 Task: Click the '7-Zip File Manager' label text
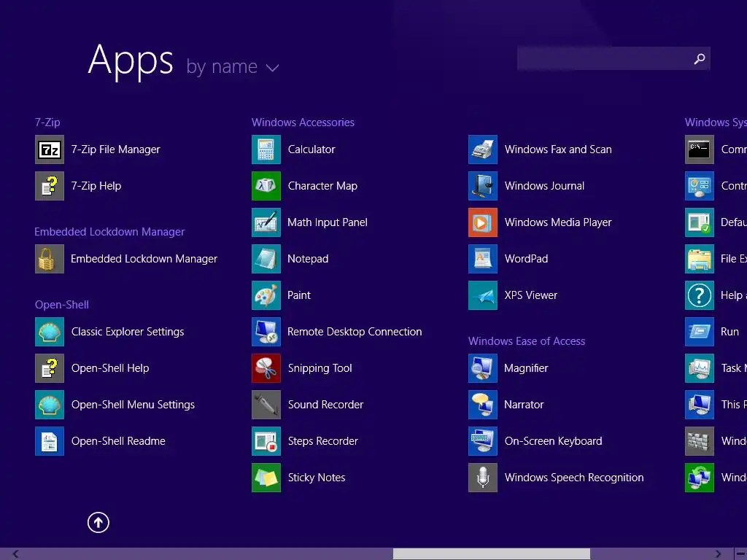(x=116, y=149)
